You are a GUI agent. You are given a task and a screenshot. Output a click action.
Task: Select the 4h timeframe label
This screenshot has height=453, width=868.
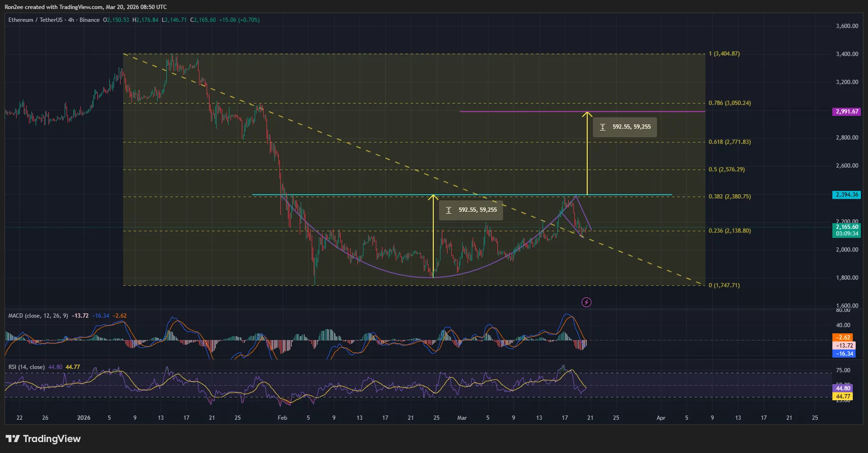tap(70, 20)
